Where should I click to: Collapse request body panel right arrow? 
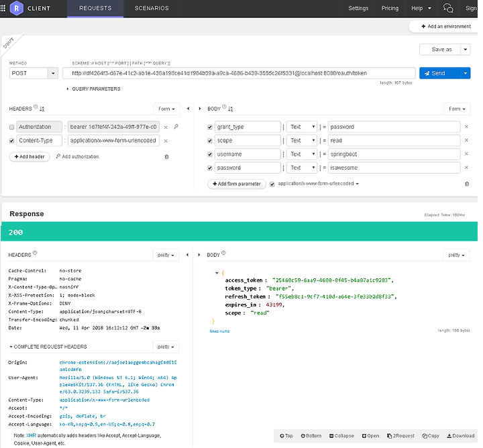coord(200,109)
